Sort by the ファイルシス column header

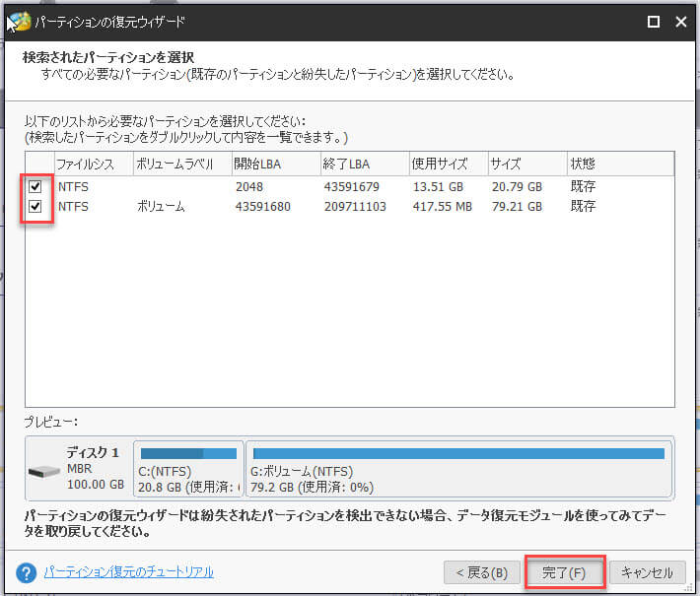point(92,164)
